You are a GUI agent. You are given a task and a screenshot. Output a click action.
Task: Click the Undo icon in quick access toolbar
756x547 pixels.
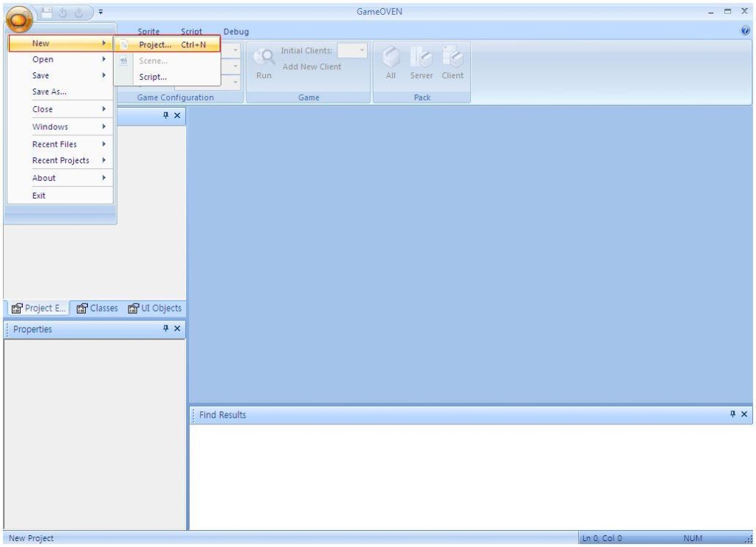pos(63,13)
